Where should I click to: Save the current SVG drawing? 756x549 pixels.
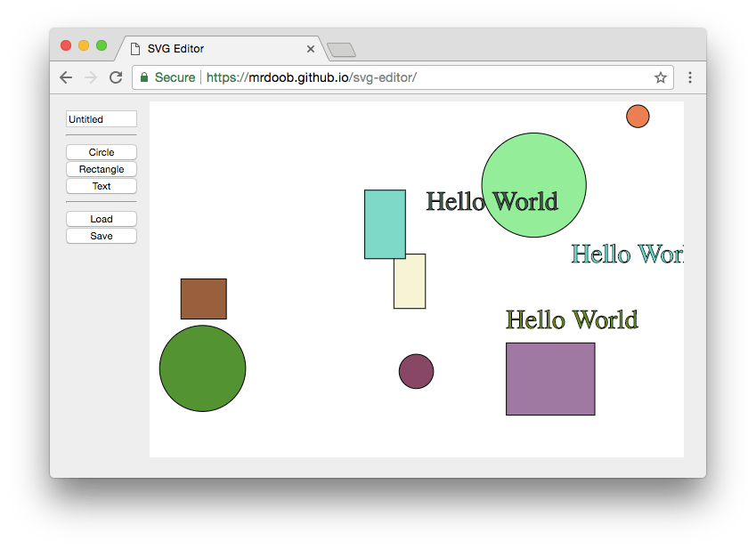click(x=101, y=235)
